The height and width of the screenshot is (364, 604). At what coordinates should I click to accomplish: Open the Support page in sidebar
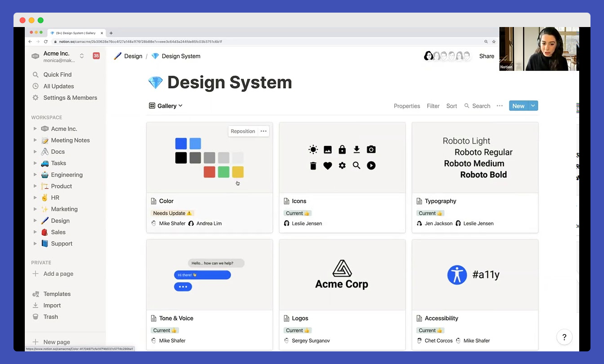(x=61, y=244)
